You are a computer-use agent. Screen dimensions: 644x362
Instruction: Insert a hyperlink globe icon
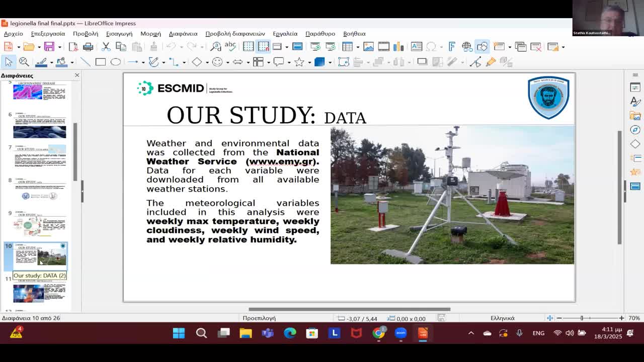(x=467, y=47)
